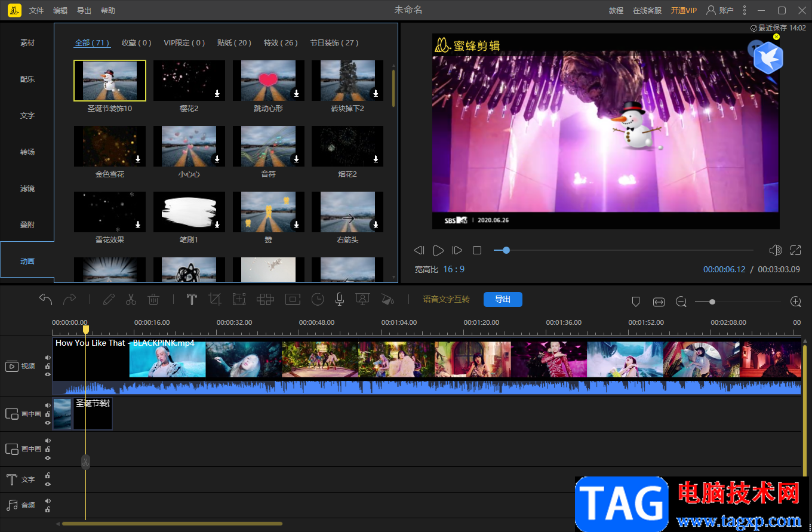Zoom out the timeline
Viewport: 812px width, 532px height.
point(681,302)
